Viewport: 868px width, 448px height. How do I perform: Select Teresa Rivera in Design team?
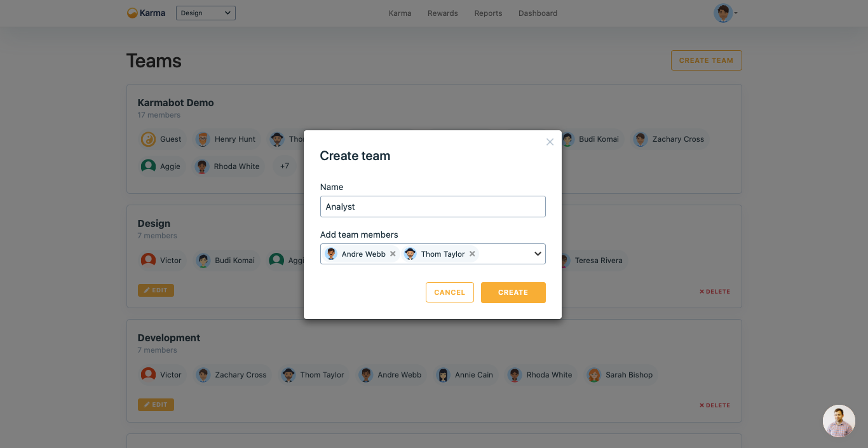(x=591, y=261)
